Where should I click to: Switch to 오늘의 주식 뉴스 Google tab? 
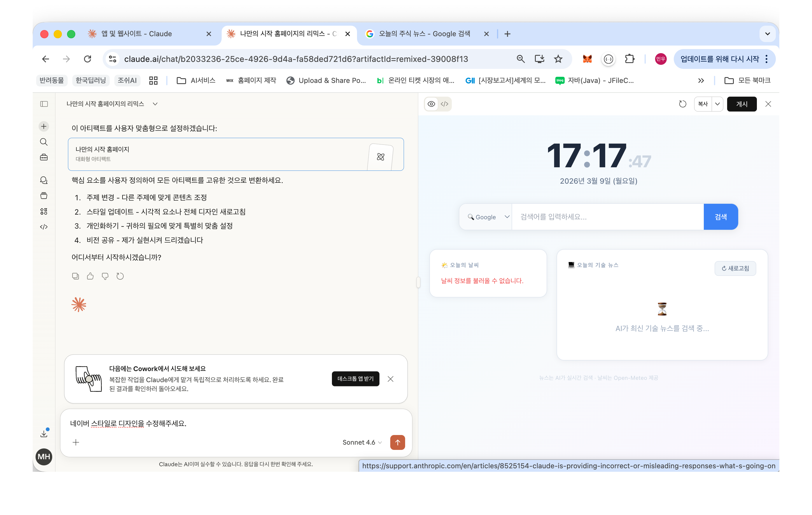coord(424,34)
